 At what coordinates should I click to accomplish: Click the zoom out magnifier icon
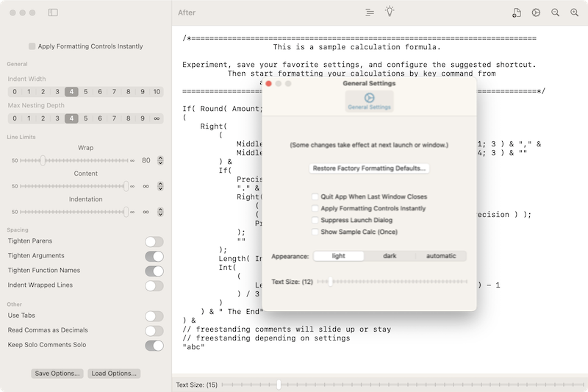[x=556, y=13]
